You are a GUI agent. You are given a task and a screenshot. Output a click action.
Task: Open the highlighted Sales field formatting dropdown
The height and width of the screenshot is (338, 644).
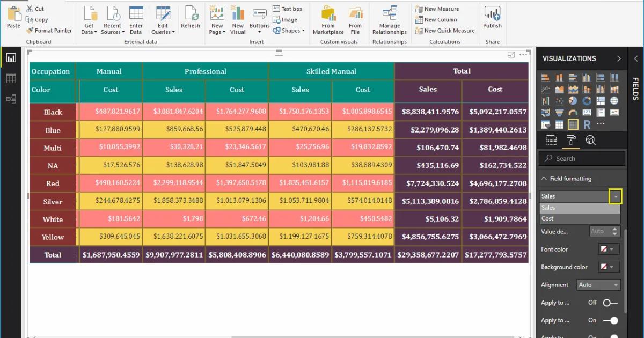coord(616,196)
